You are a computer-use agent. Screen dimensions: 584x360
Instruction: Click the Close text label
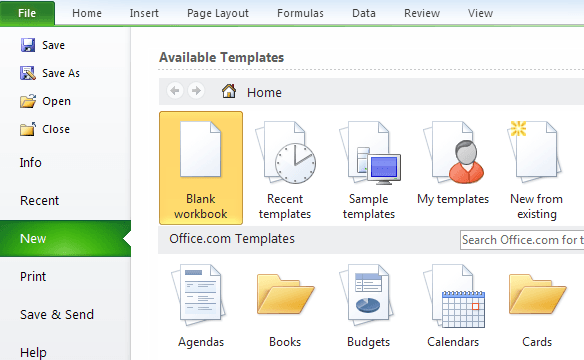(56, 129)
